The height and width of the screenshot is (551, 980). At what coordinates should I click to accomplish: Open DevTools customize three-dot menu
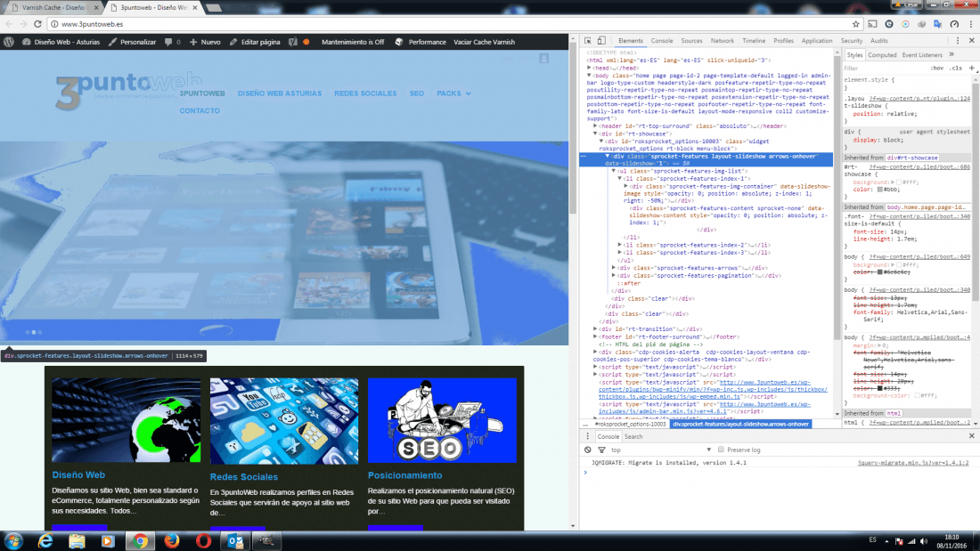tap(958, 41)
